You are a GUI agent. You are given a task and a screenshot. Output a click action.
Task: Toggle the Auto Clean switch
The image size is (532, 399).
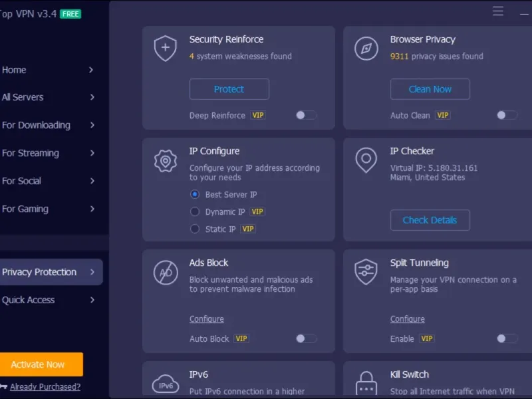pos(507,115)
